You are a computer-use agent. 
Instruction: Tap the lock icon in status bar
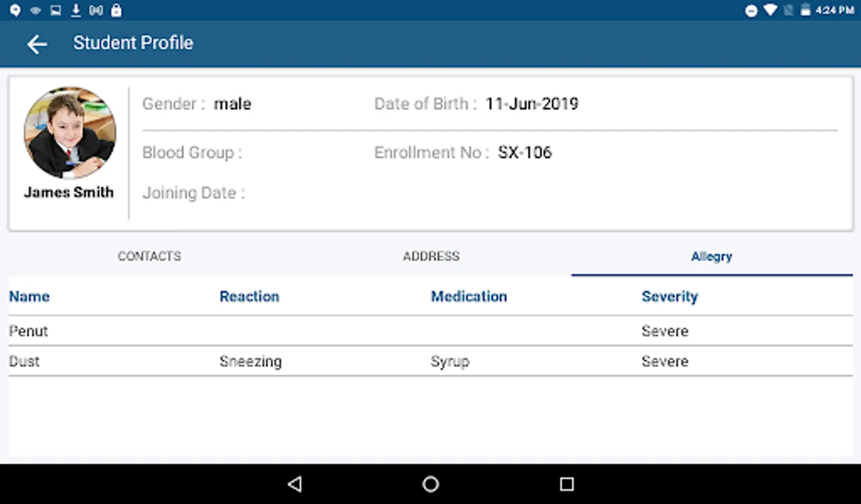pos(116,10)
